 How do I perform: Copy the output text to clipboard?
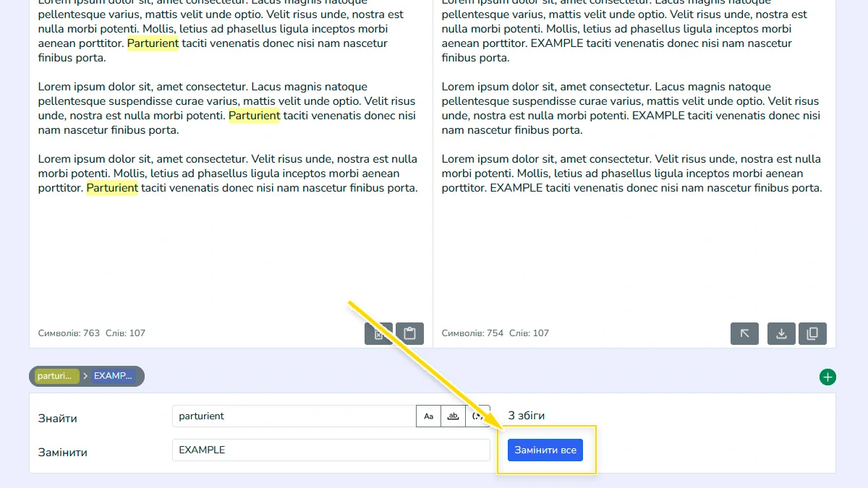812,333
